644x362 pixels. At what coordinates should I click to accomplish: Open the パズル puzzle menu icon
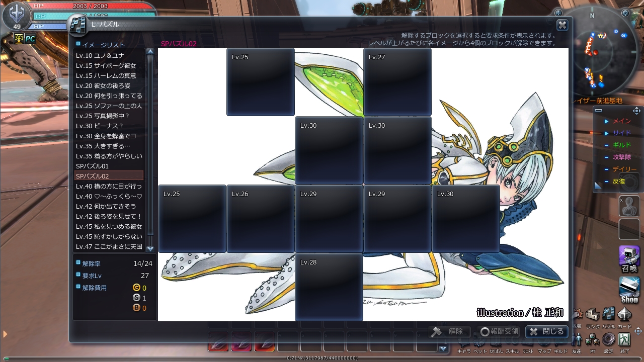point(609,314)
